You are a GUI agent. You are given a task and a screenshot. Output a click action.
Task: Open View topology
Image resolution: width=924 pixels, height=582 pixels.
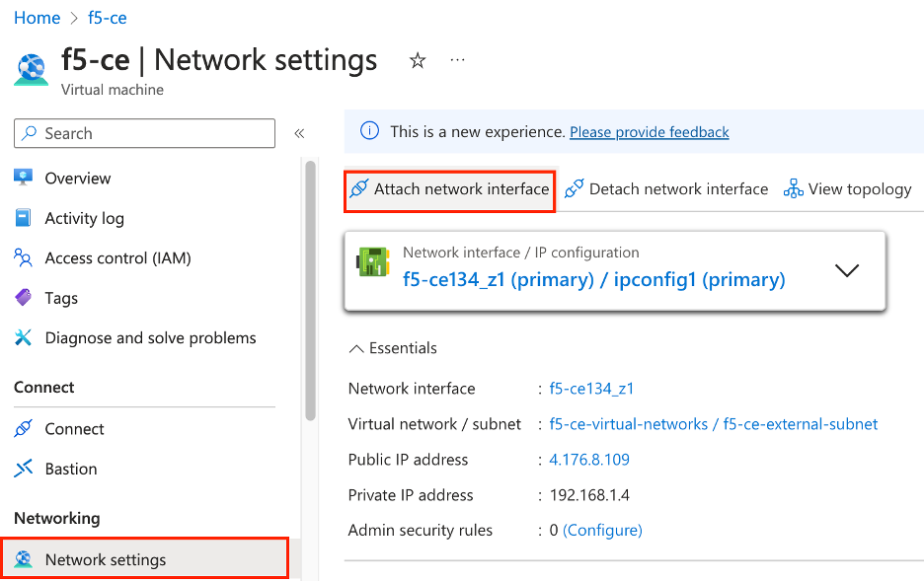pos(848,189)
